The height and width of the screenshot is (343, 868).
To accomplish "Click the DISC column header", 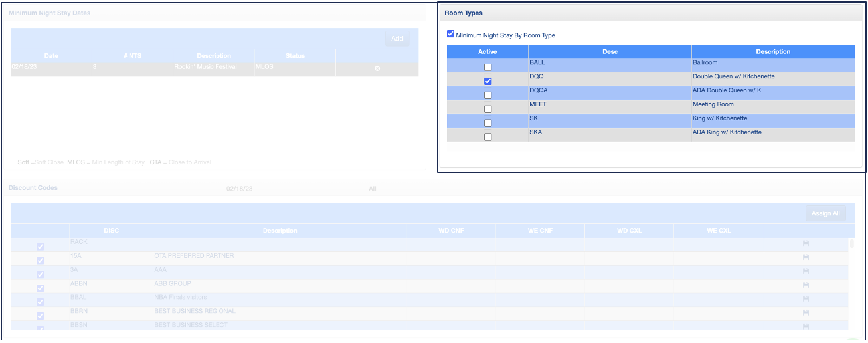I will (111, 231).
